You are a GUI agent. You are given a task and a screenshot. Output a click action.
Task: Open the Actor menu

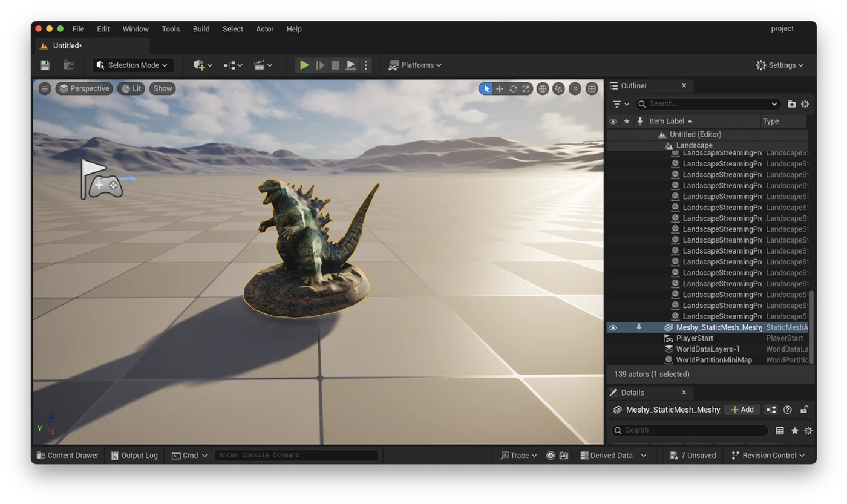pos(265,29)
